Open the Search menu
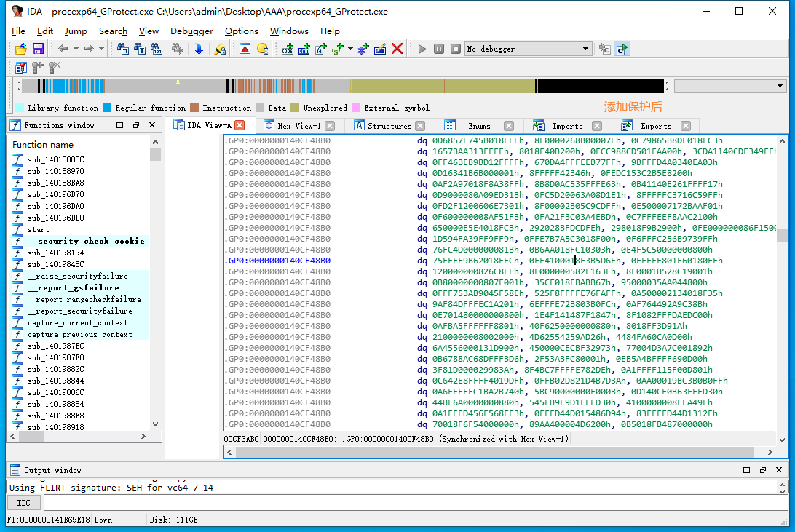This screenshot has height=532, width=795. [113, 31]
